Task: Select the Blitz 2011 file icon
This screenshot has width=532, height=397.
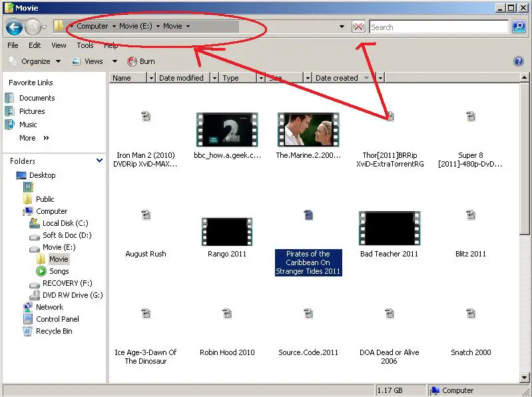Action: point(471,215)
